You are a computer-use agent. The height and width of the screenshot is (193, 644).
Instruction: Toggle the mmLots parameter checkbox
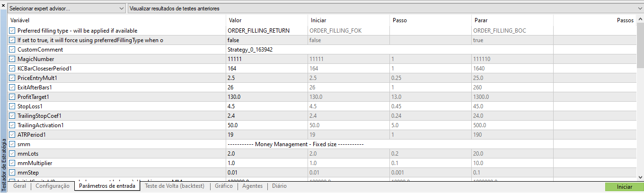[12, 154]
